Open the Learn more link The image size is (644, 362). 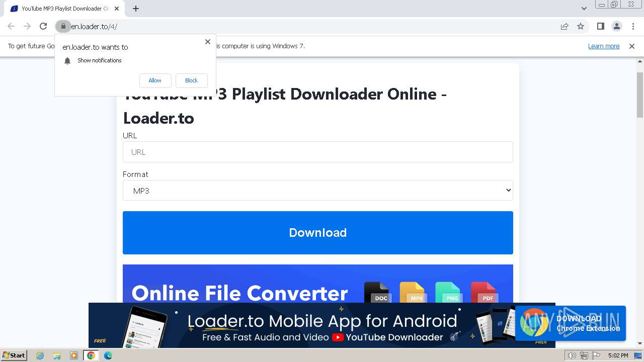pos(604,46)
